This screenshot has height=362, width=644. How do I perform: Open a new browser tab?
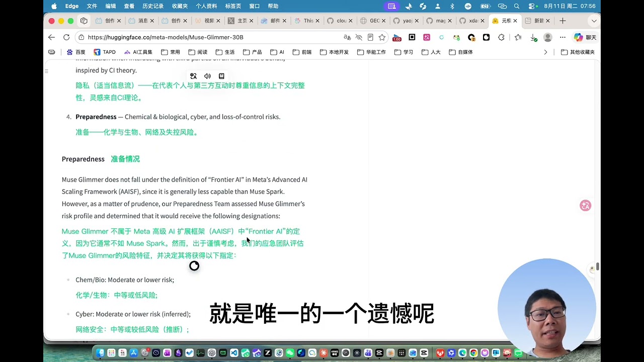point(562,21)
